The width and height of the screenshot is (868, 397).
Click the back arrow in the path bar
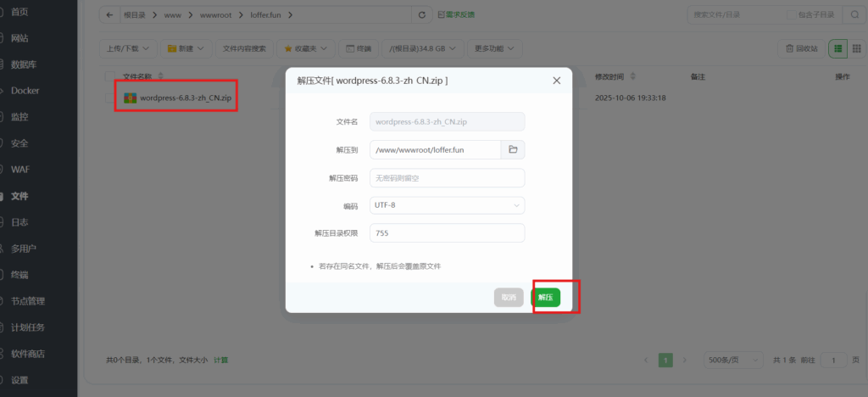(x=109, y=15)
